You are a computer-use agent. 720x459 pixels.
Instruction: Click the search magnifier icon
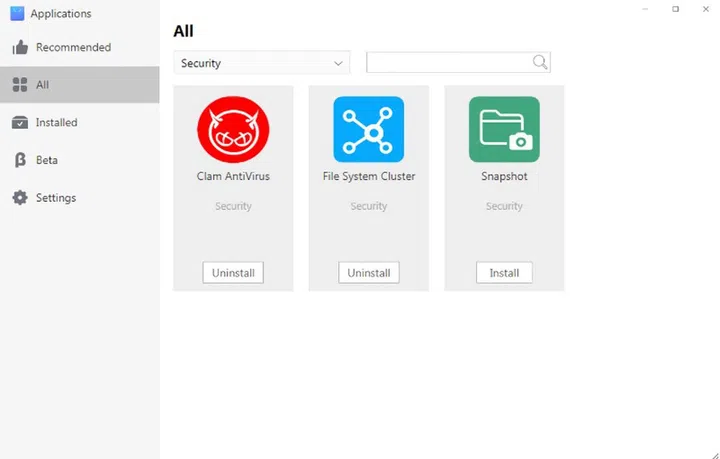540,63
